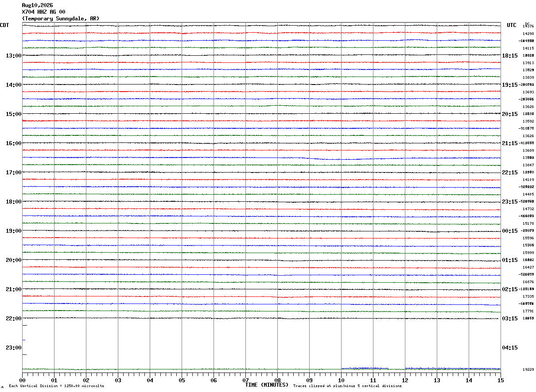Click the date text Aug10,2026
The width and height of the screenshot is (536, 392).
tap(37, 5)
